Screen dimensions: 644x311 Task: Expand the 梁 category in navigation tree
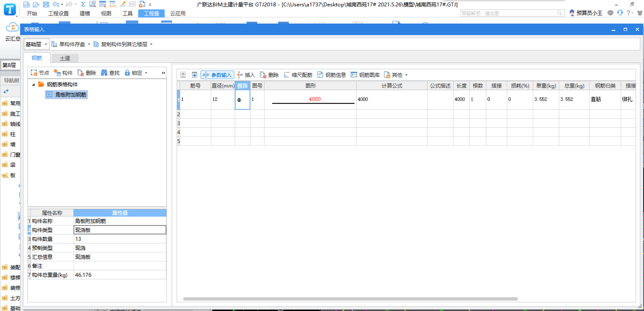point(5,165)
